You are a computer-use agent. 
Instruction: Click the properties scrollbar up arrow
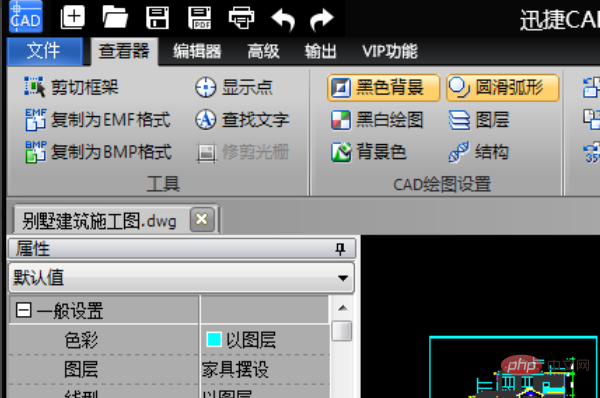coord(342,308)
